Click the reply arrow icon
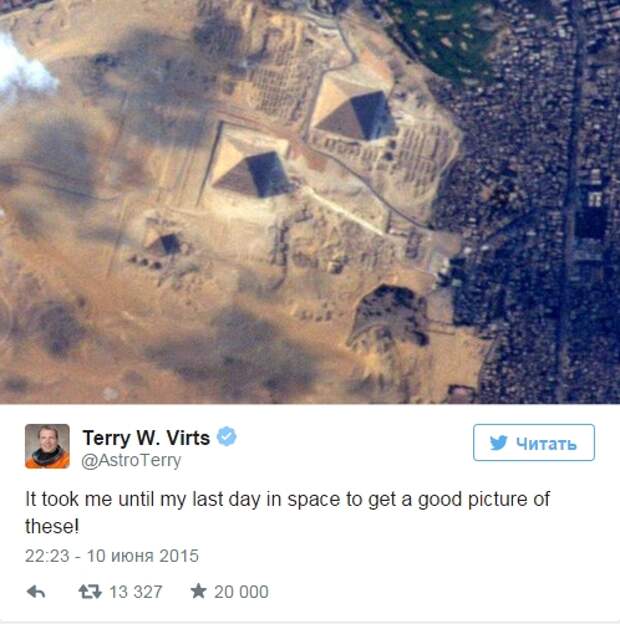The height and width of the screenshot is (624, 620). coord(36,592)
